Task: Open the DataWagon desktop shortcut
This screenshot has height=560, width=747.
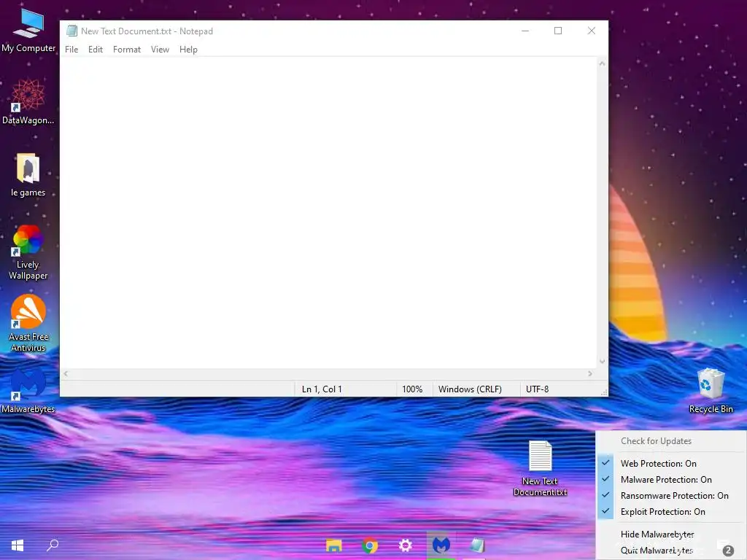Action: 28,102
